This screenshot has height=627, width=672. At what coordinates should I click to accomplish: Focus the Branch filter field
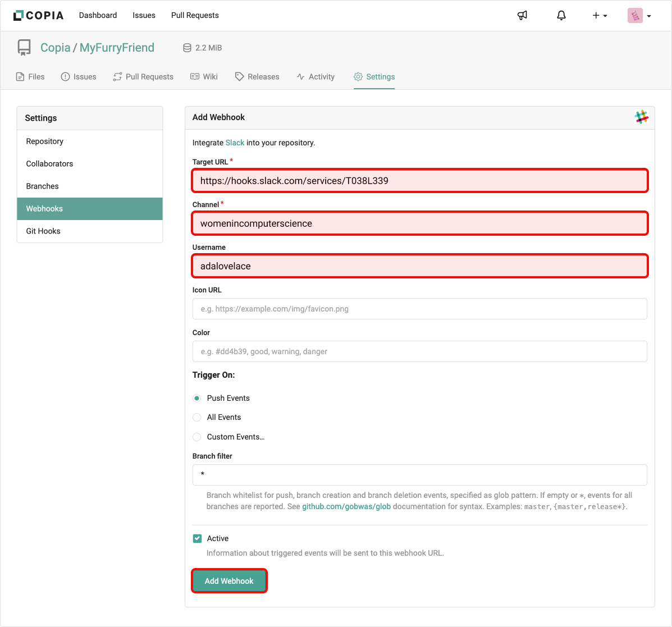click(419, 475)
